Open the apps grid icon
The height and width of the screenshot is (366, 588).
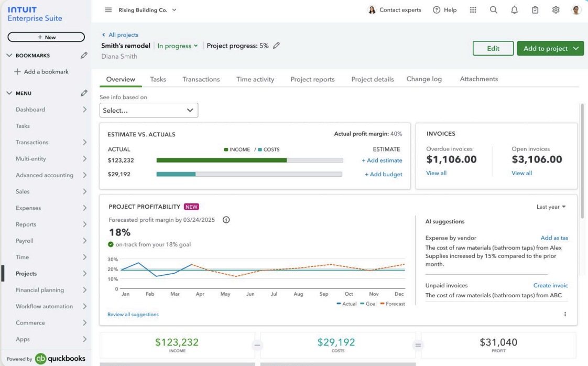(473, 10)
